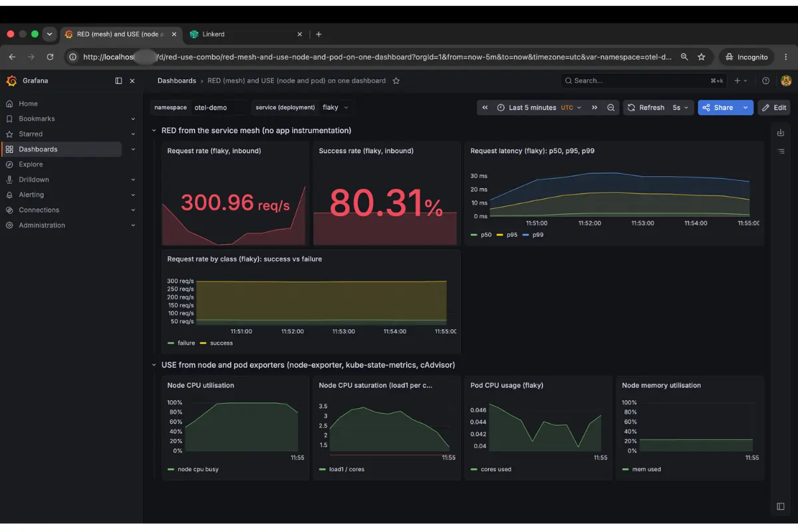Expand the Administration chevron

133,225
